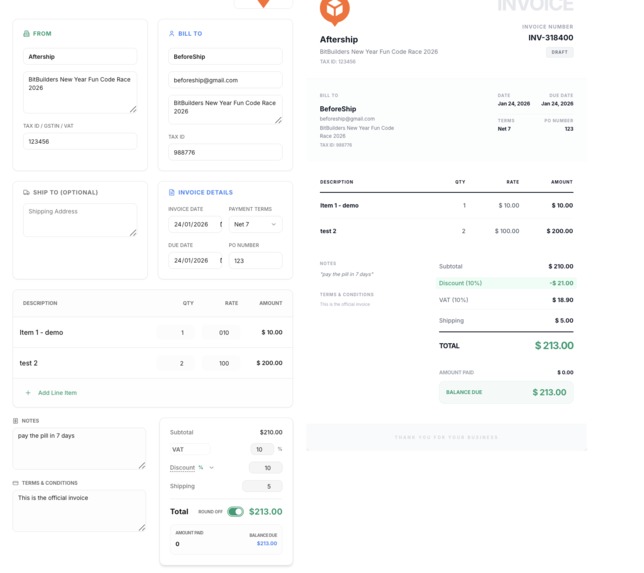The height and width of the screenshot is (573, 644).
Task: Click the SHIP TO truck icon
Action: [x=26, y=192]
